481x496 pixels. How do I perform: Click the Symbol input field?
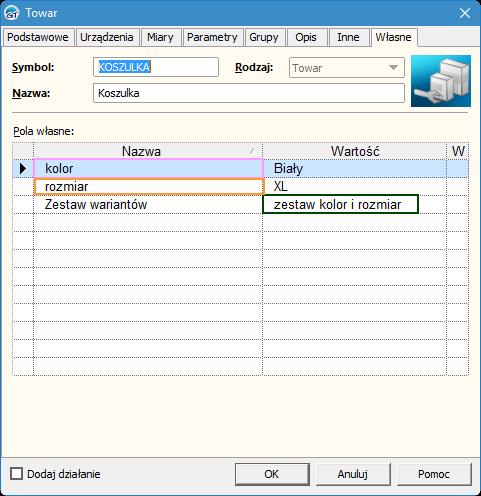click(x=156, y=67)
